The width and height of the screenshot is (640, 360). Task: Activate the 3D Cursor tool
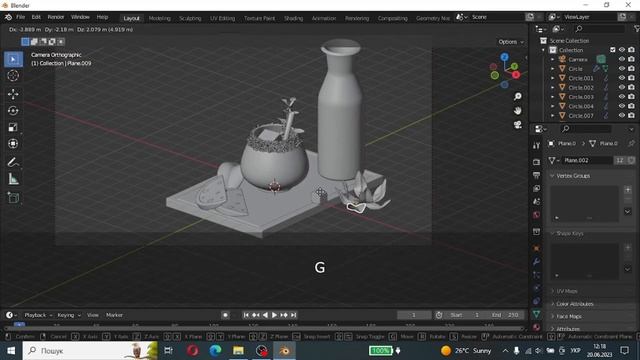(x=13, y=76)
